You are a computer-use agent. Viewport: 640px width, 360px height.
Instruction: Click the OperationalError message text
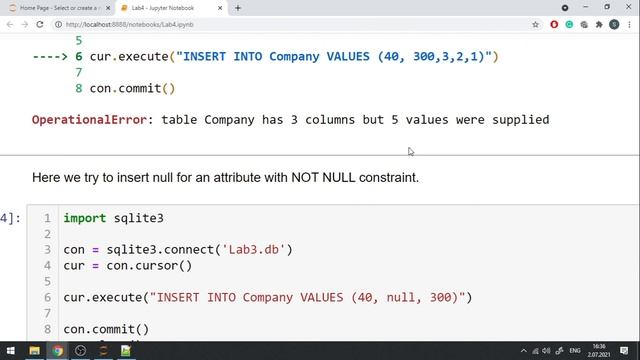pyautogui.click(x=291, y=120)
